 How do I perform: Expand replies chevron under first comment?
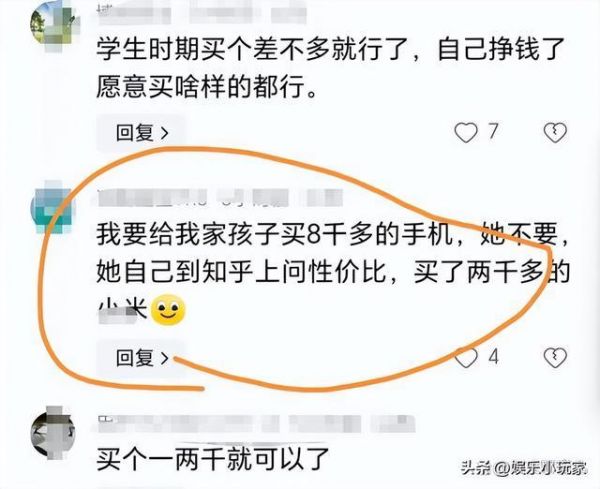[x=165, y=133]
